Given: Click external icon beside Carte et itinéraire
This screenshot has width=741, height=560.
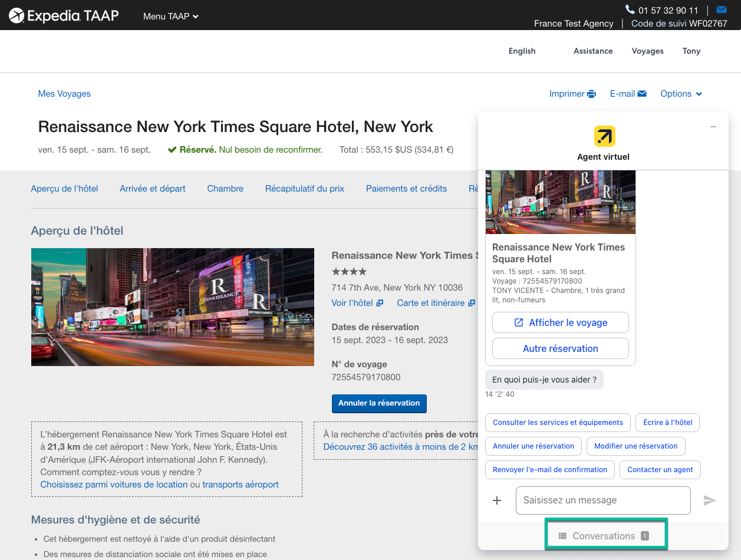Looking at the screenshot, I should pyautogui.click(x=472, y=303).
